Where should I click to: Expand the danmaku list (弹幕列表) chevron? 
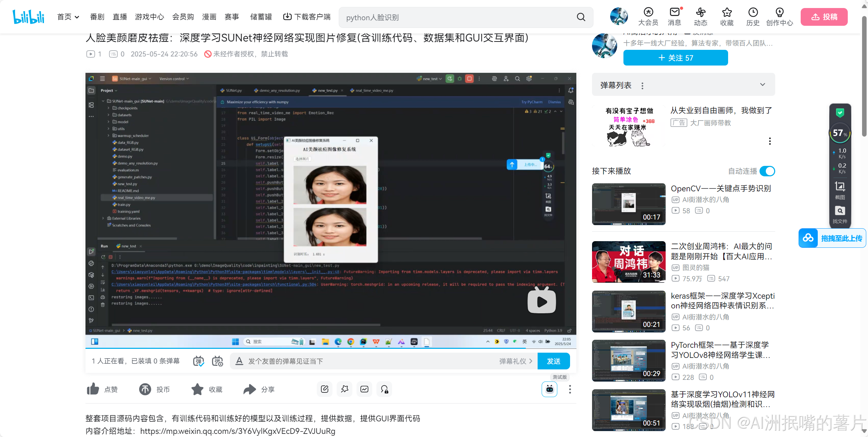tap(763, 85)
